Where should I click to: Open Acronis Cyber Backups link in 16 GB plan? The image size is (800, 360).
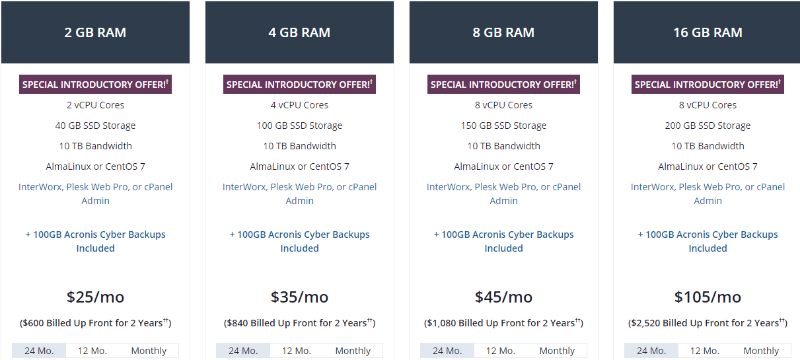tap(708, 241)
